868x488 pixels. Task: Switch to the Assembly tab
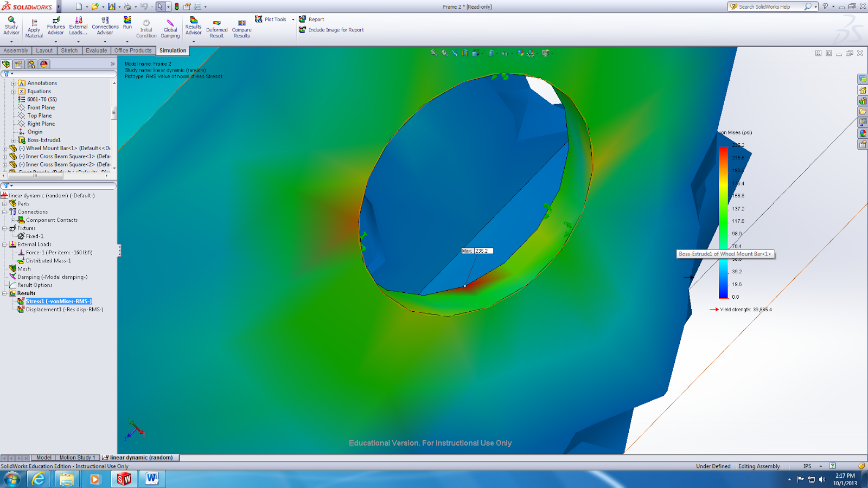coord(16,50)
